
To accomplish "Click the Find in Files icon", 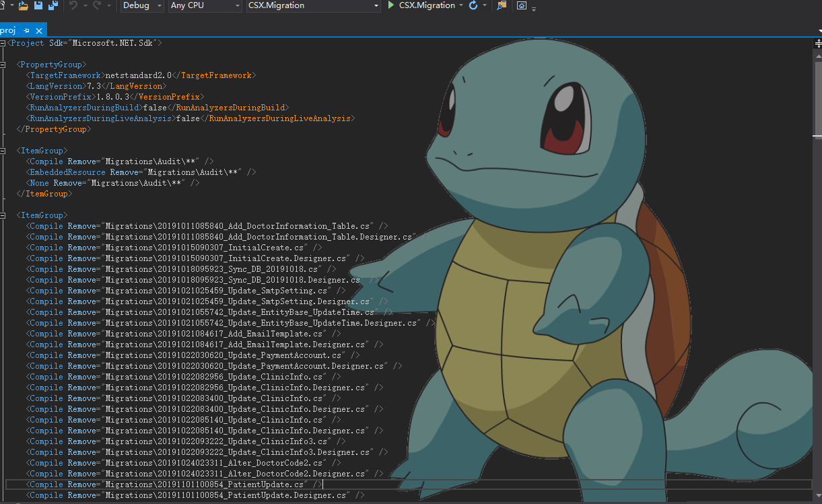I will coord(502,5).
